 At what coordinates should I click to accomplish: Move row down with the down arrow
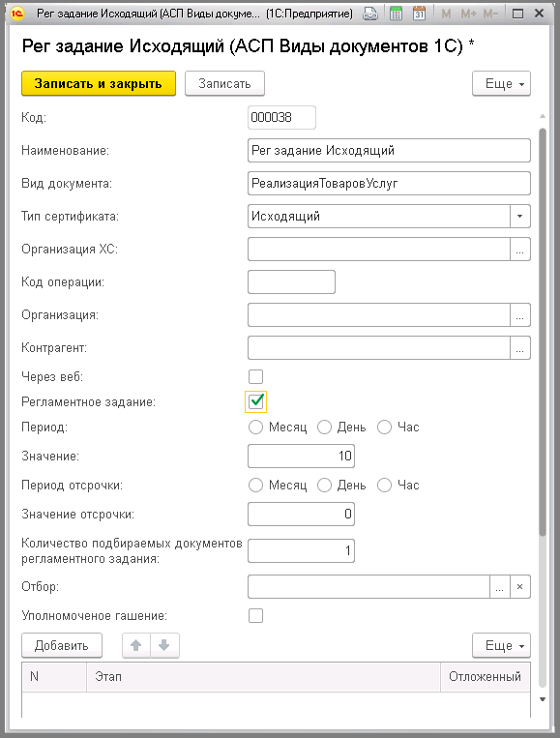[164, 645]
